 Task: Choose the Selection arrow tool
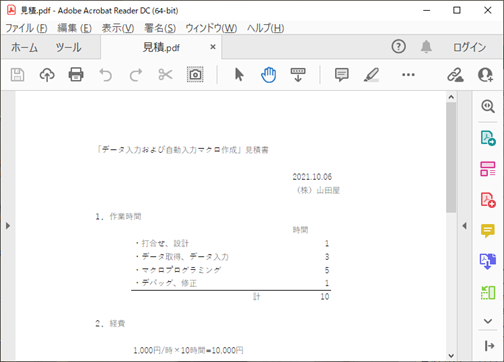239,74
